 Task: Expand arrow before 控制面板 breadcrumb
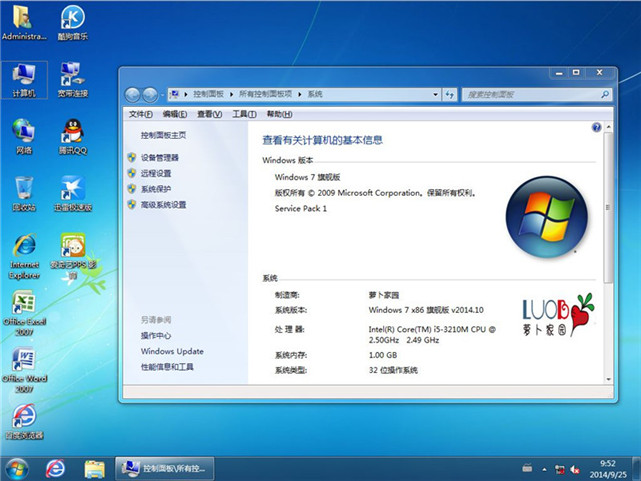click(186, 94)
